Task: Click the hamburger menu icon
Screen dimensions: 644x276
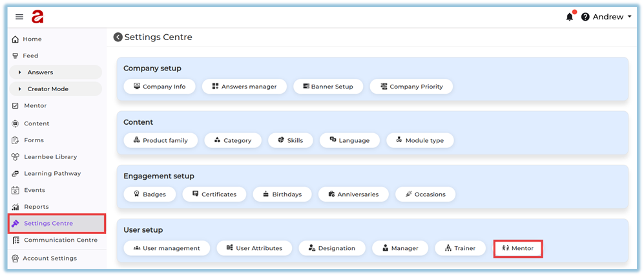Action: (19, 17)
